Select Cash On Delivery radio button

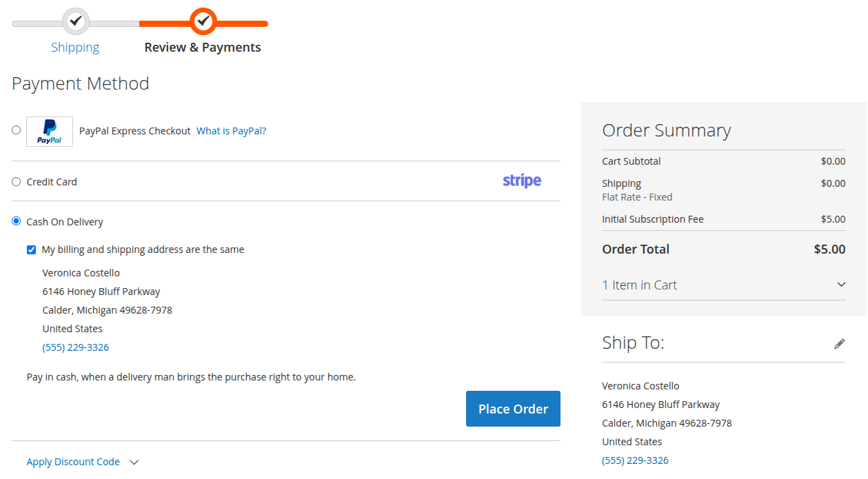17,221
